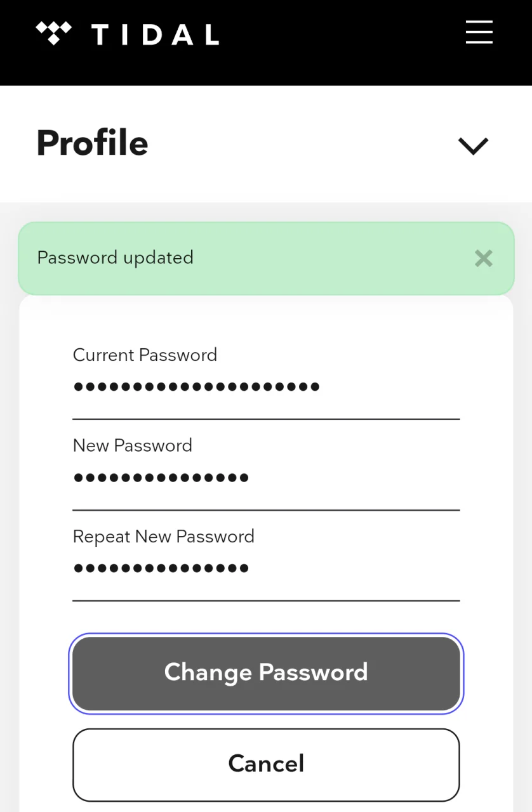Click the New Password label
This screenshot has height=812, width=532.
[x=133, y=445]
